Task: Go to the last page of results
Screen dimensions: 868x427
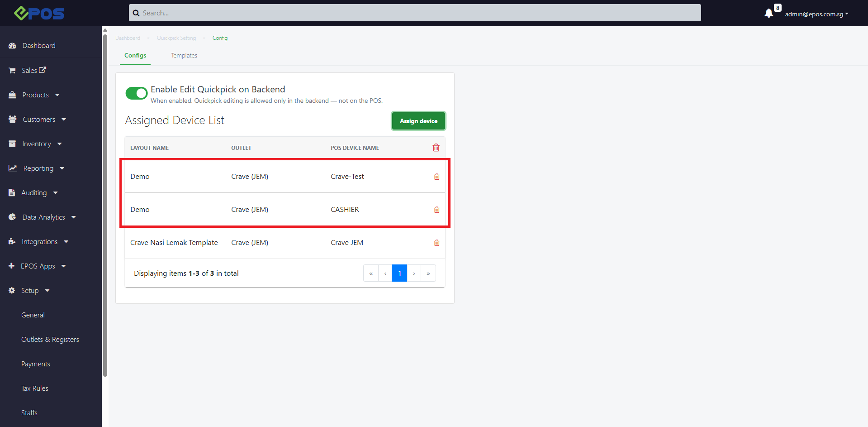Action: [428, 273]
